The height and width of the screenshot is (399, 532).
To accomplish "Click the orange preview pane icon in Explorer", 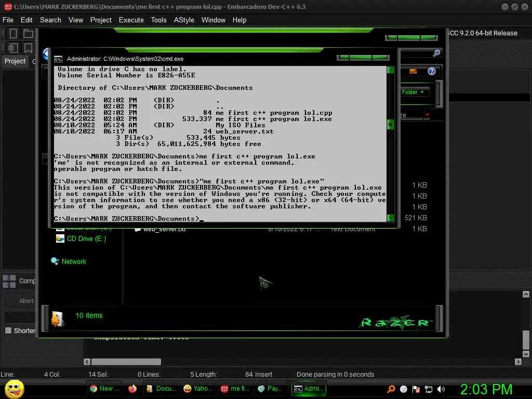I will pyautogui.click(x=413, y=71).
